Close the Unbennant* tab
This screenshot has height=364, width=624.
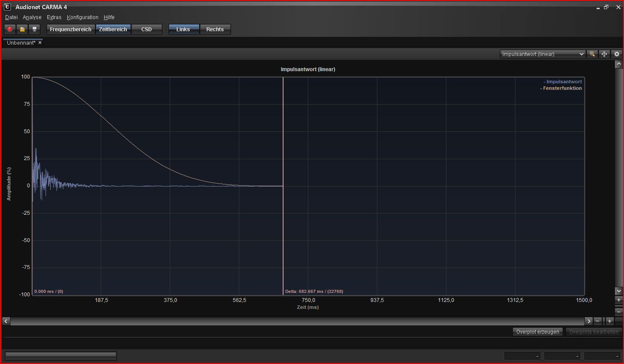tap(40, 43)
